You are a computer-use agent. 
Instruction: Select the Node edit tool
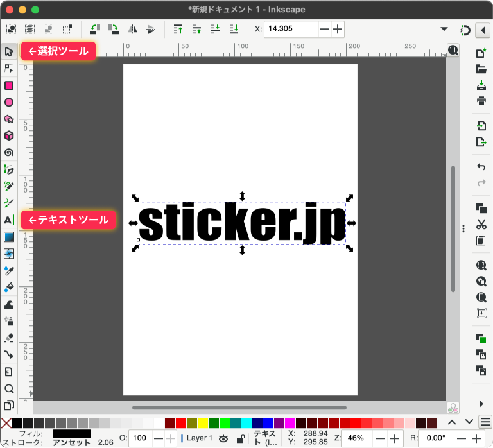click(x=9, y=68)
